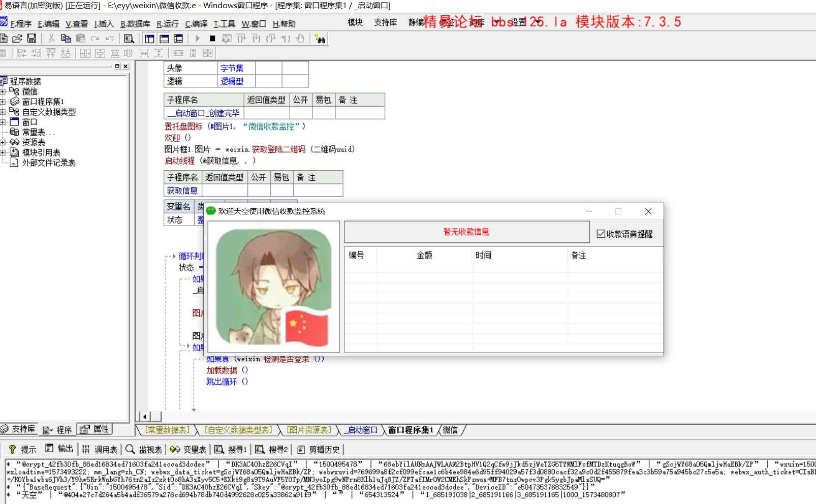Click the find magnifier document toolbar icon
The width and height of the screenshot is (816, 504).
[x=129, y=39]
